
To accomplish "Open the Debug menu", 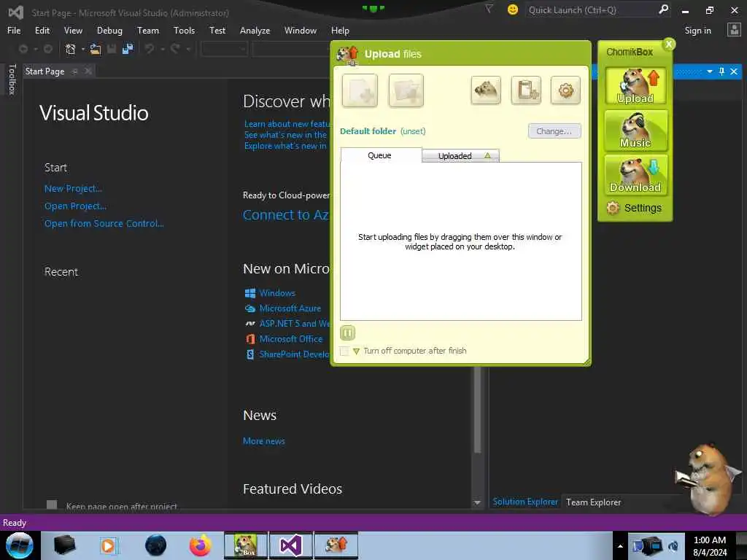I will click(109, 31).
